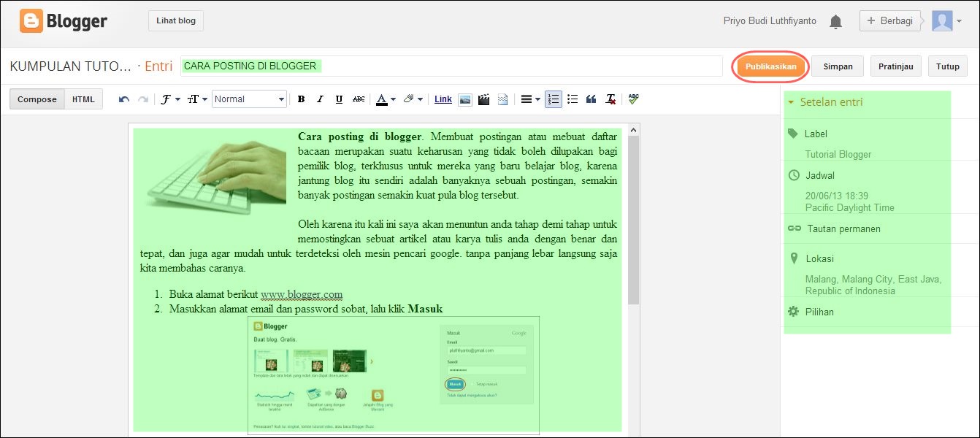Insert a video into the post
The image size is (980, 438).
click(483, 99)
